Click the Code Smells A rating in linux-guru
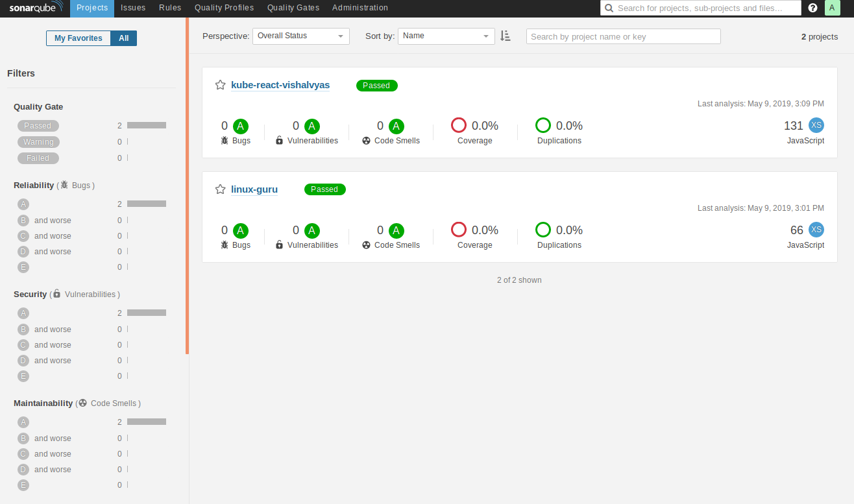The height and width of the screenshot is (504, 854). click(x=396, y=230)
